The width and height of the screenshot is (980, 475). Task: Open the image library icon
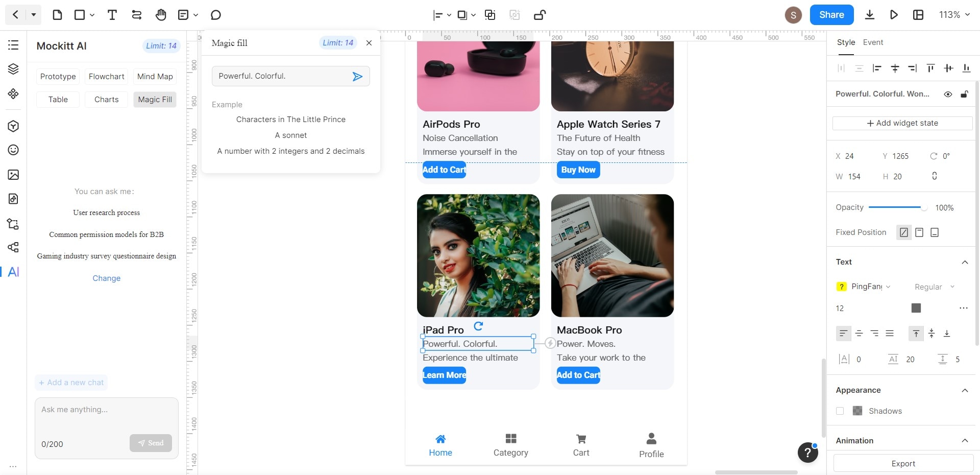click(x=13, y=175)
